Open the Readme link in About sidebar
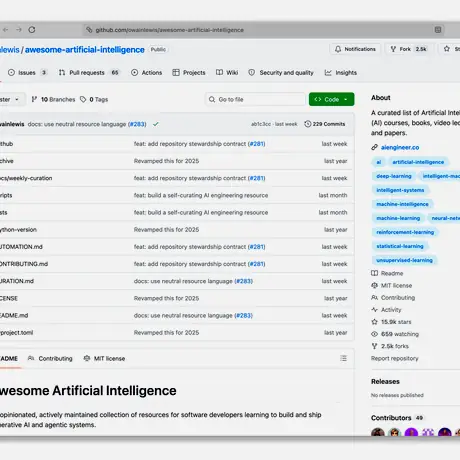Viewport: 460px width, 460px height. [387, 273]
